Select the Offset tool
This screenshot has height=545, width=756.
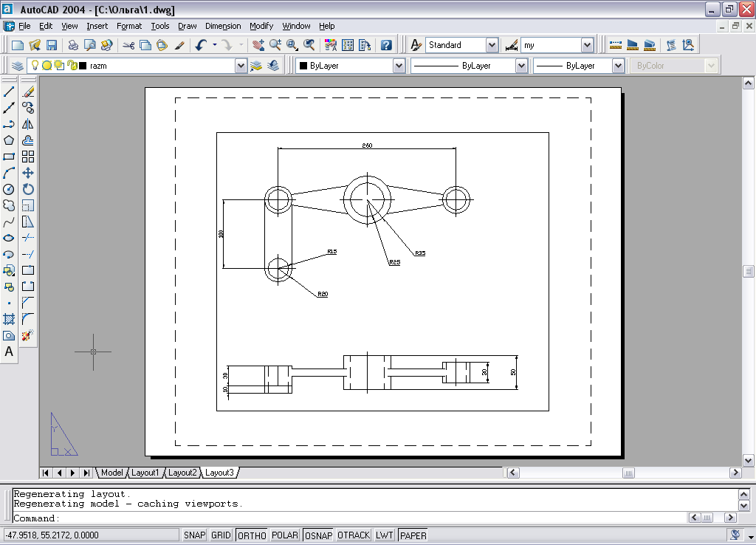coord(28,140)
